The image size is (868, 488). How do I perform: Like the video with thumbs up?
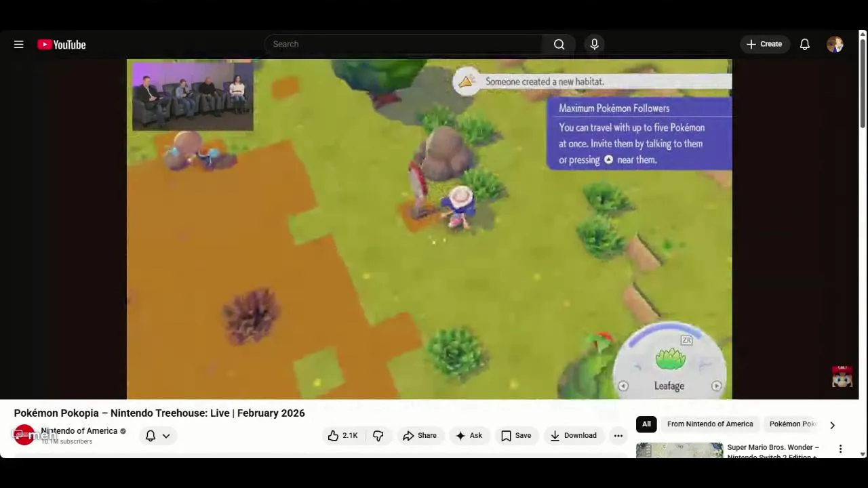[x=343, y=436]
